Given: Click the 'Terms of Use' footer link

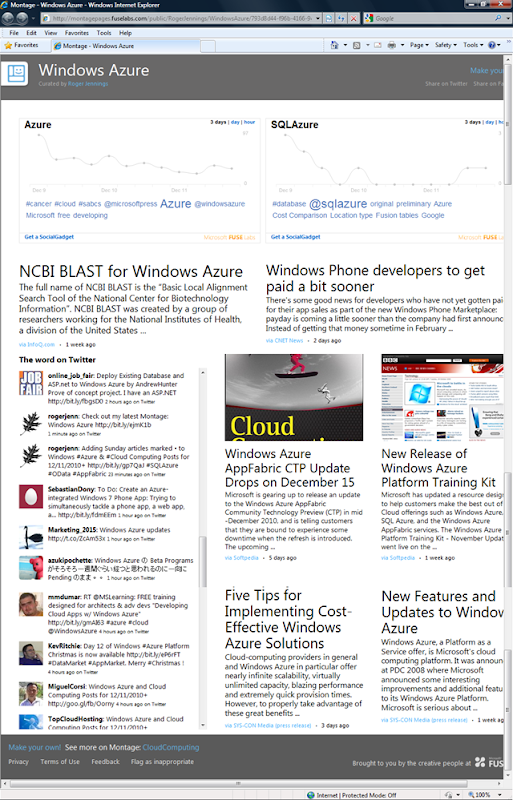Looking at the screenshot, I should [60, 761].
